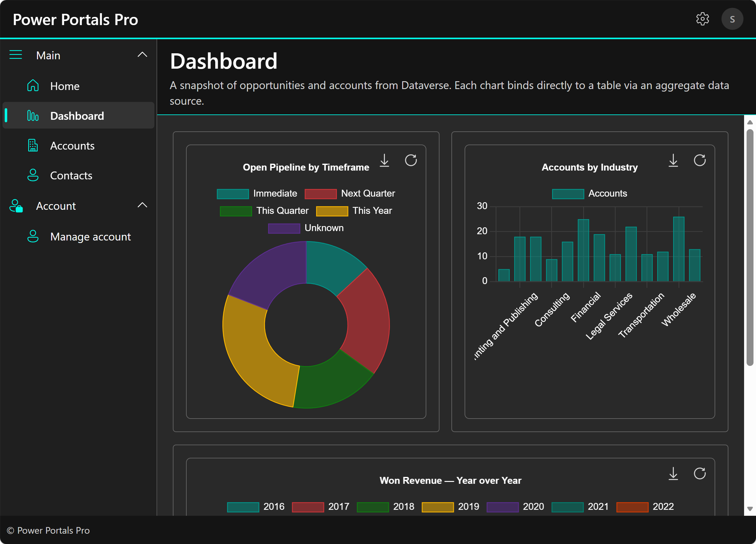Collapse the Main navigation group

(142, 55)
